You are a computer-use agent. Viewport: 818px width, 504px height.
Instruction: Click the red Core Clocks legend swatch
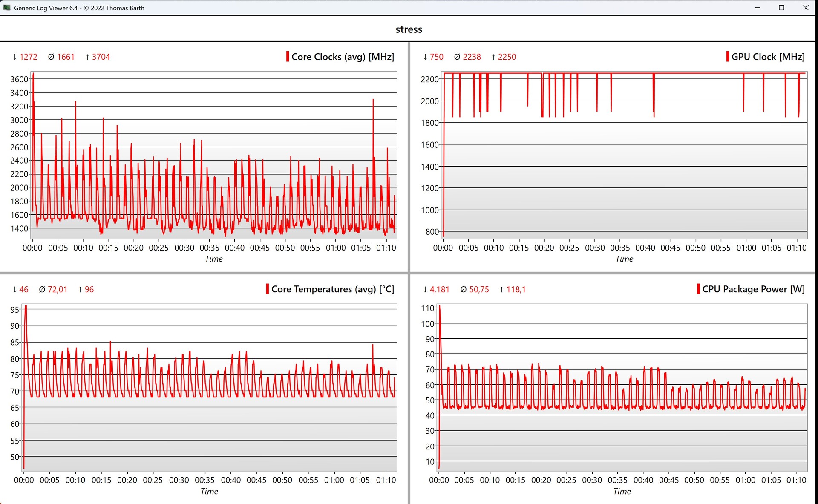point(288,57)
